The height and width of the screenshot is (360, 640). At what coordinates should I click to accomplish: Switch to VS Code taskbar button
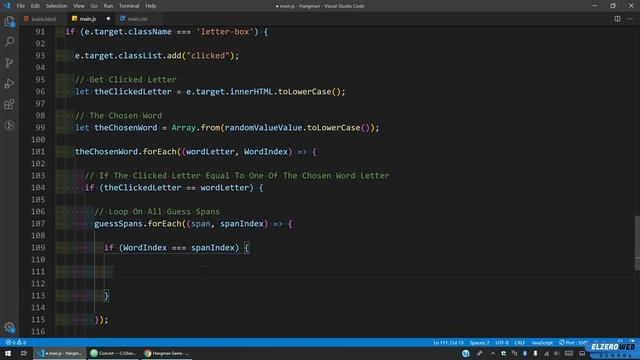pyautogui.click(x=60, y=353)
